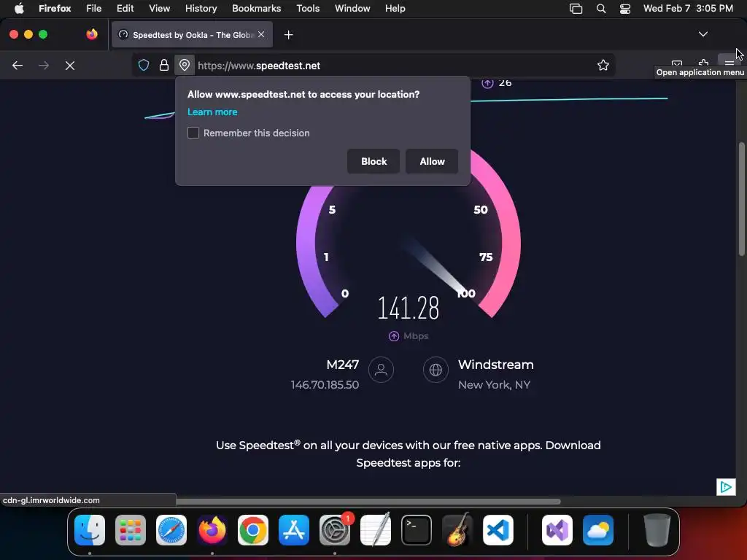
Task: Open a new tab with the plus button
Action: pyautogui.click(x=288, y=35)
